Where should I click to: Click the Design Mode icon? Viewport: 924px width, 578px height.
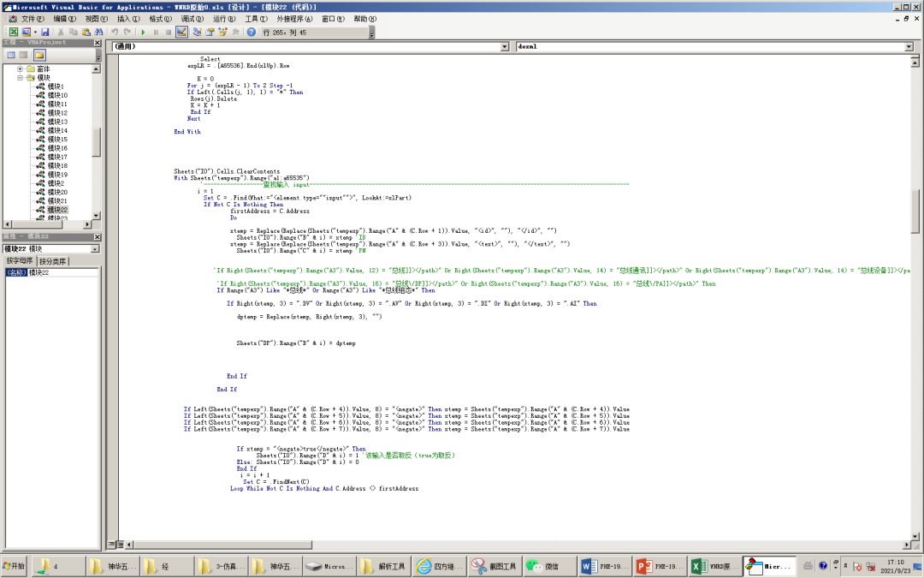pyautogui.click(x=181, y=32)
